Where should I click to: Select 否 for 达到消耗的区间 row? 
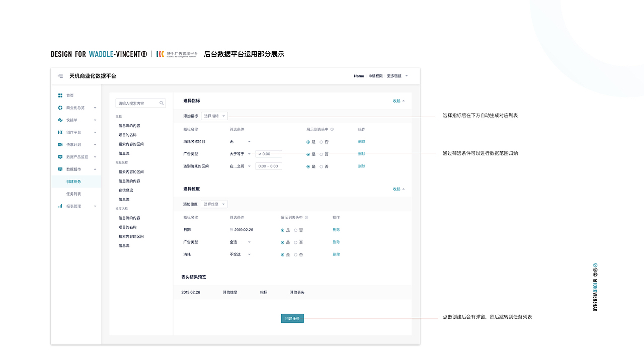(321, 166)
